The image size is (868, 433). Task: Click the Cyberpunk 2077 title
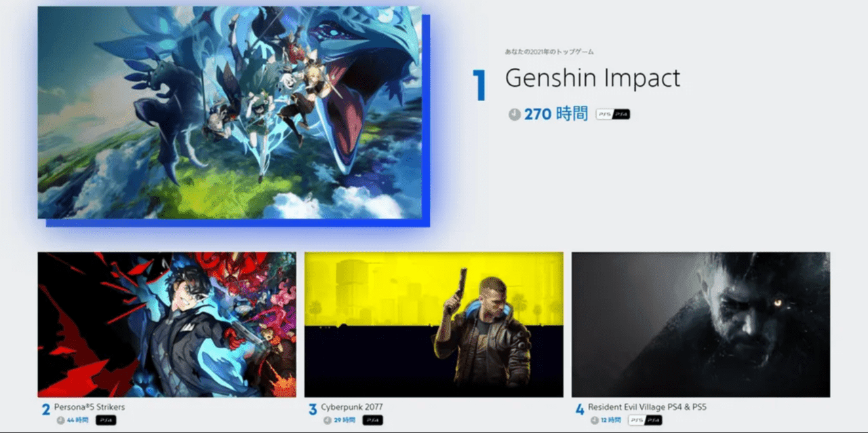pyautogui.click(x=352, y=407)
